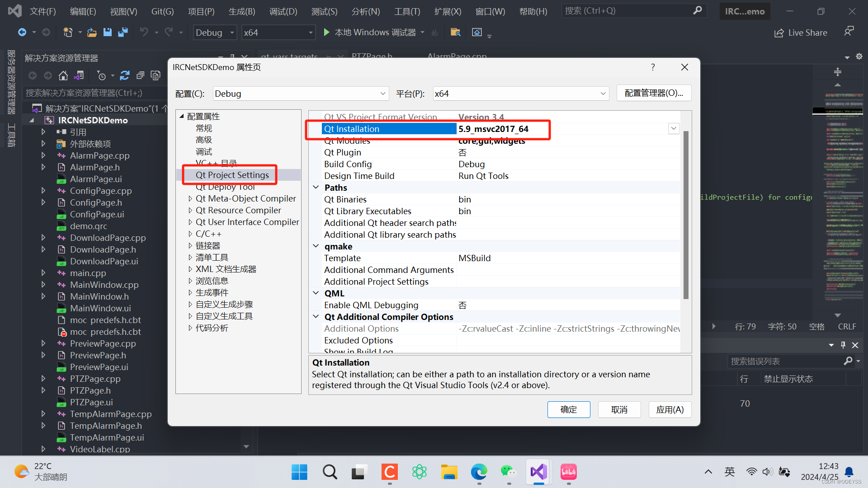
Task: Expand Qt Meta-Object Compiler node
Action: [x=190, y=198]
